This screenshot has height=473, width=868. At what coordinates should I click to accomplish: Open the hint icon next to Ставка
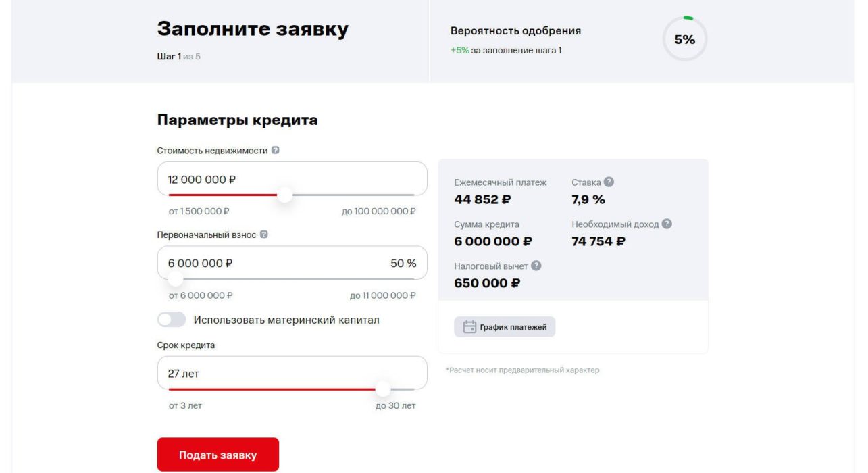point(609,181)
